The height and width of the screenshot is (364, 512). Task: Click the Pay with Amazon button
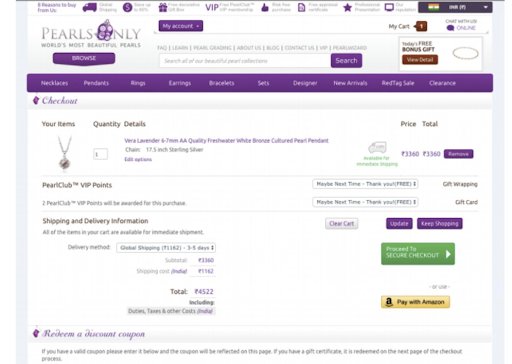click(x=415, y=302)
